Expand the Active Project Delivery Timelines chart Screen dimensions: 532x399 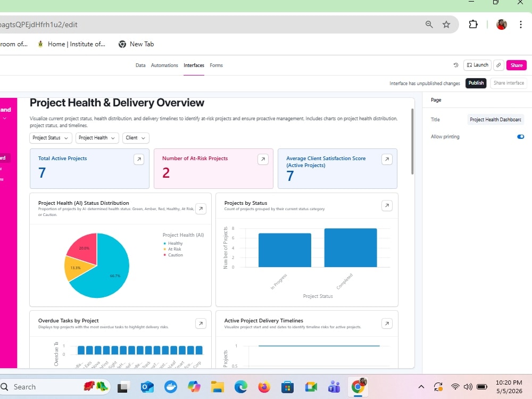(x=387, y=323)
